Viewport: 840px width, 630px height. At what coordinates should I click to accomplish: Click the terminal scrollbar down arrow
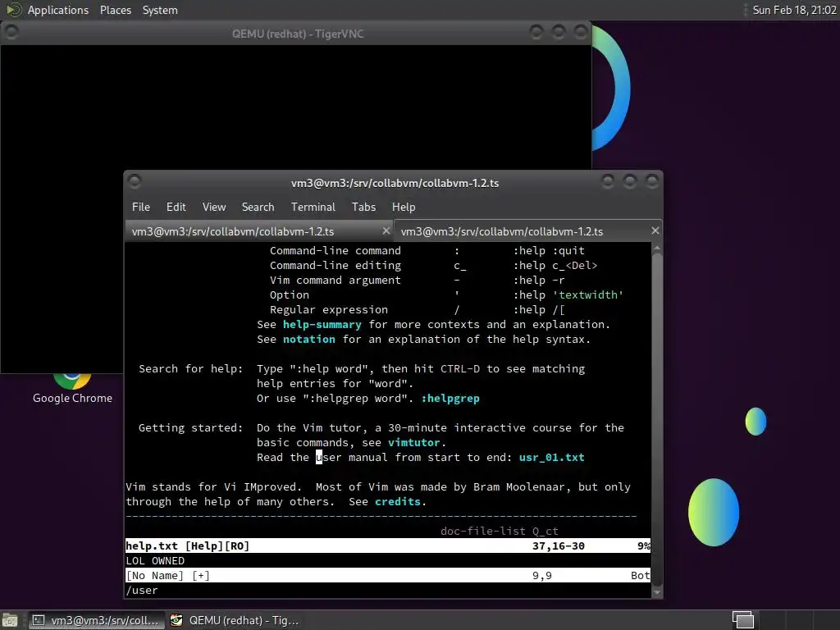click(x=657, y=592)
